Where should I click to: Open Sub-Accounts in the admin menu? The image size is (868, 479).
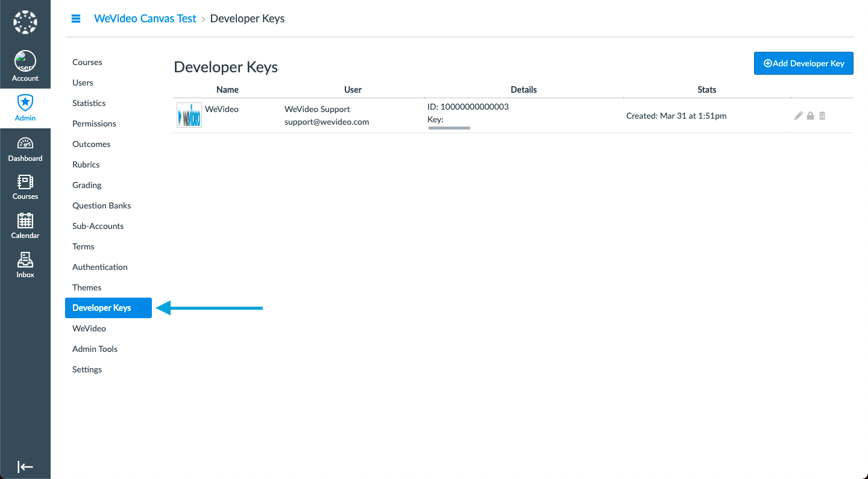coord(98,226)
